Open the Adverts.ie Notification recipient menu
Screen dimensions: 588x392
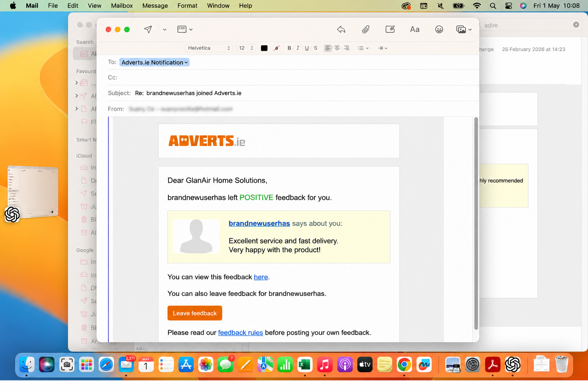155,62
